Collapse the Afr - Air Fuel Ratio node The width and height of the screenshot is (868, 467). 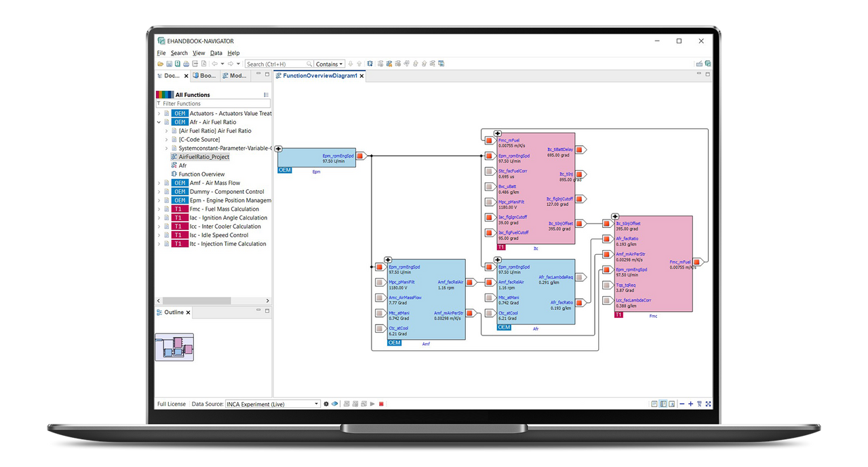click(x=159, y=122)
